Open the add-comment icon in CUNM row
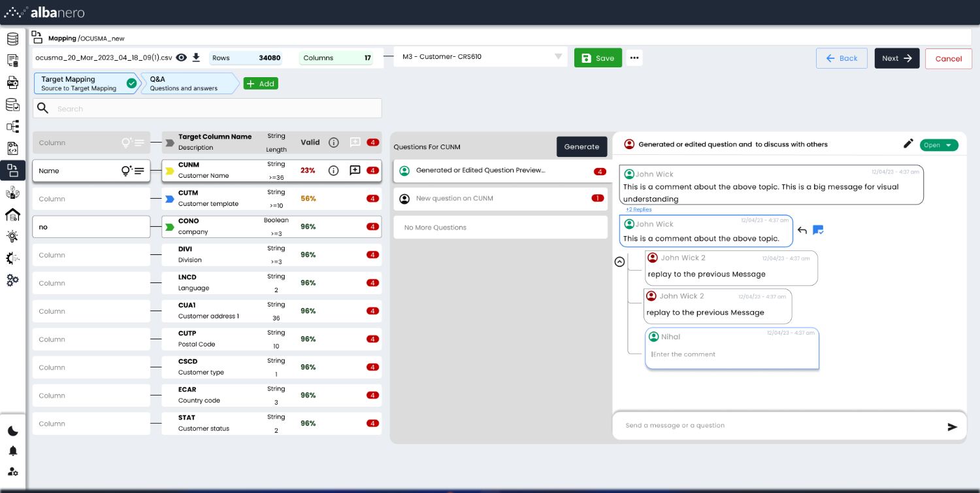Viewport: 980px width, 493px height. 355,171
